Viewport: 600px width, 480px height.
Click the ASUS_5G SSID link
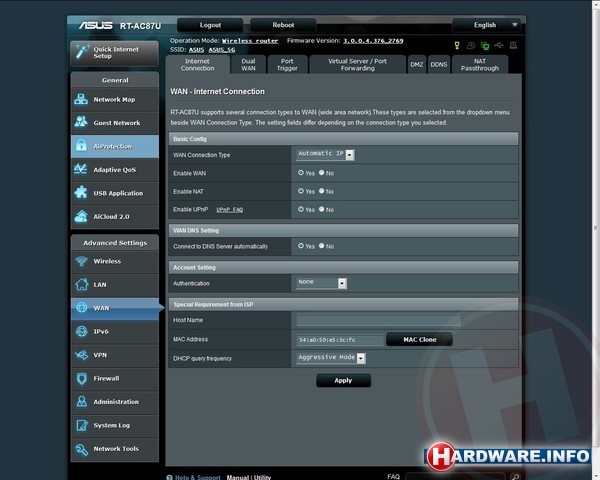click(222, 50)
